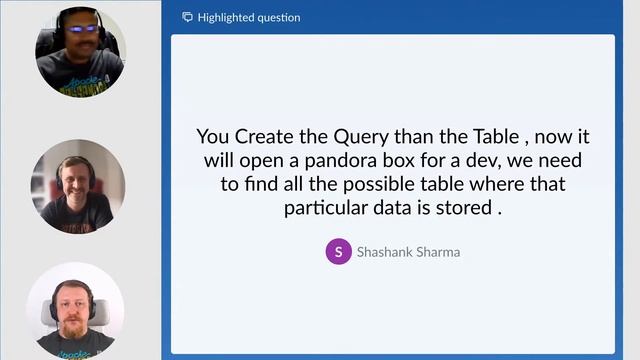Select the top speaker wearing glowing glasses

pos(80,51)
